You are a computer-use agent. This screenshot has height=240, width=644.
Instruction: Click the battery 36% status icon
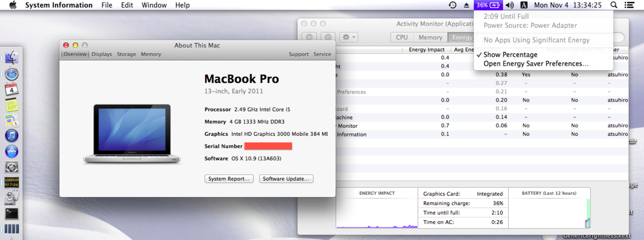coord(488,5)
